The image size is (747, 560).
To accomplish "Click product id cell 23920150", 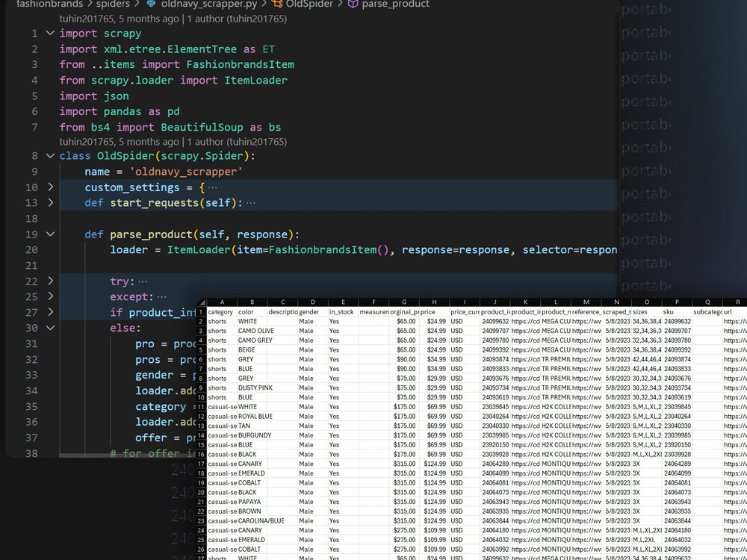I will [x=495, y=445].
